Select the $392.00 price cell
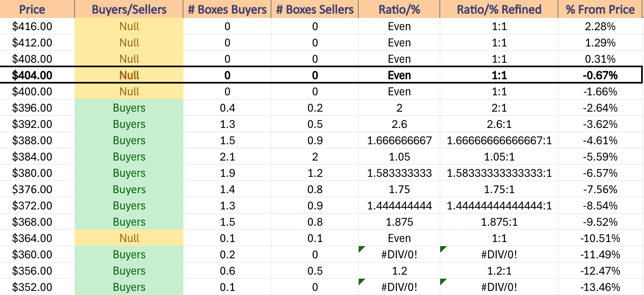 (37, 124)
